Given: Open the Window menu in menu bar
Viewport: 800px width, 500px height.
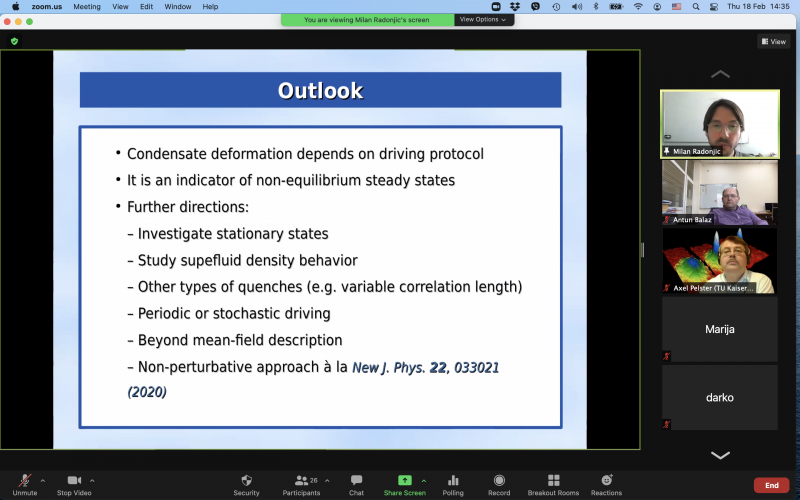Looking at the screenshot, I should coord(178,6).
